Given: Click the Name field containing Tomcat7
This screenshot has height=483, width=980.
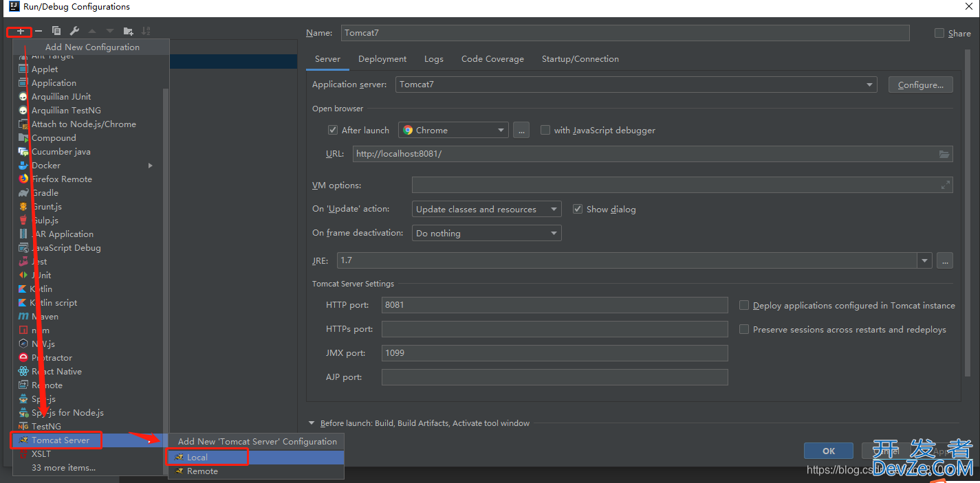Looking at the screenshot, I should (625, 33).
